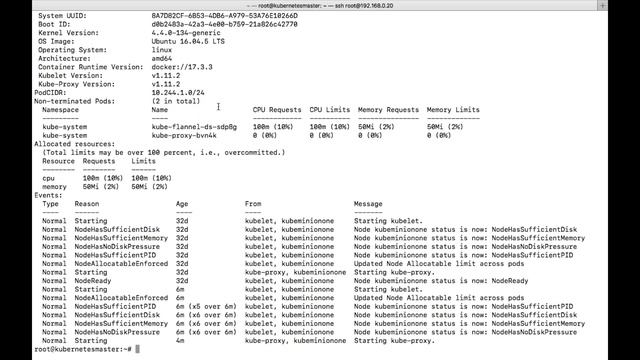
Task: Click the 'Non-terminated Pods:' label
Action: (75, 101)
